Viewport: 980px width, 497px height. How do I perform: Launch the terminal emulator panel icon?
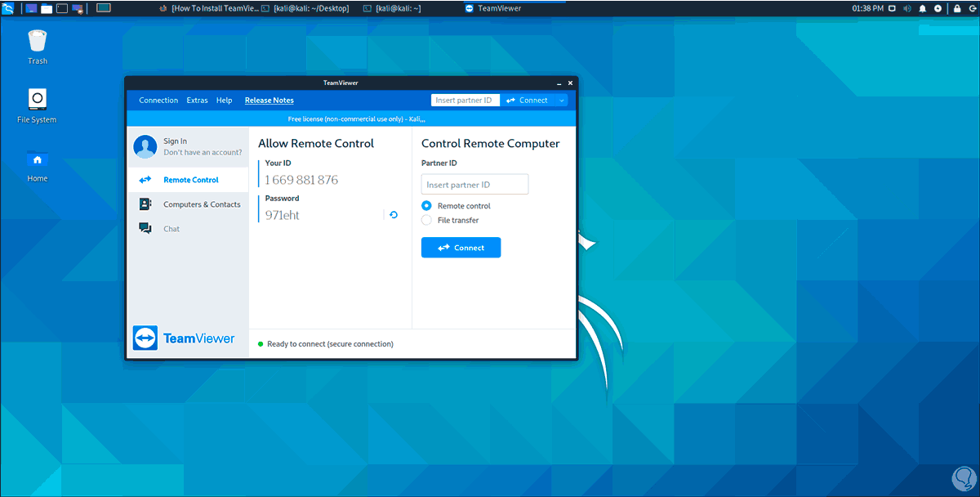pyautogui.click(x=61, y=8)
